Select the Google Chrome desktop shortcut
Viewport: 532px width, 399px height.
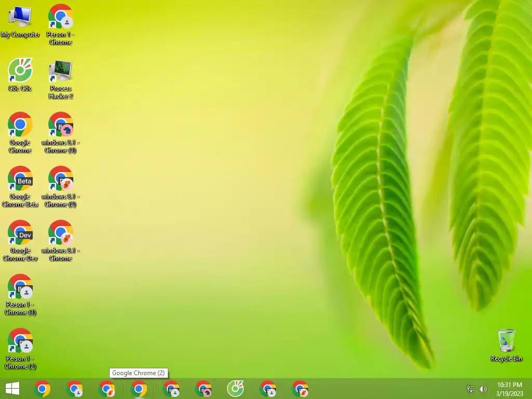(x=20, y=132)
